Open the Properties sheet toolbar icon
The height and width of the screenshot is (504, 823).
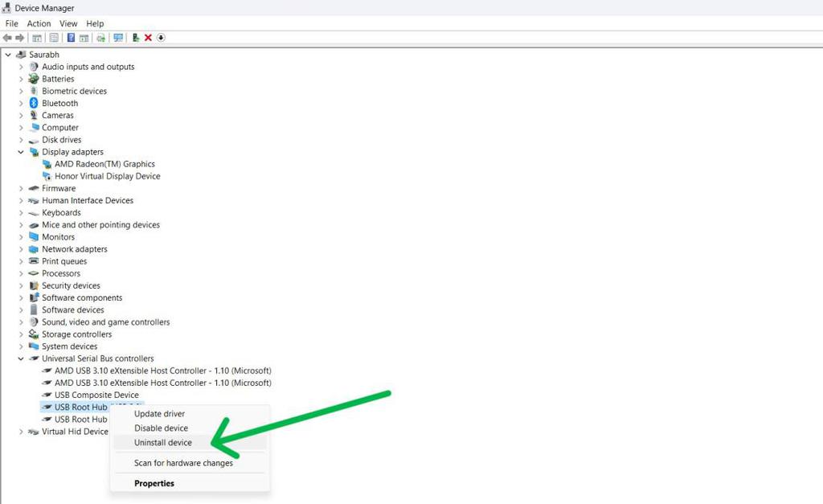[54, 38]
